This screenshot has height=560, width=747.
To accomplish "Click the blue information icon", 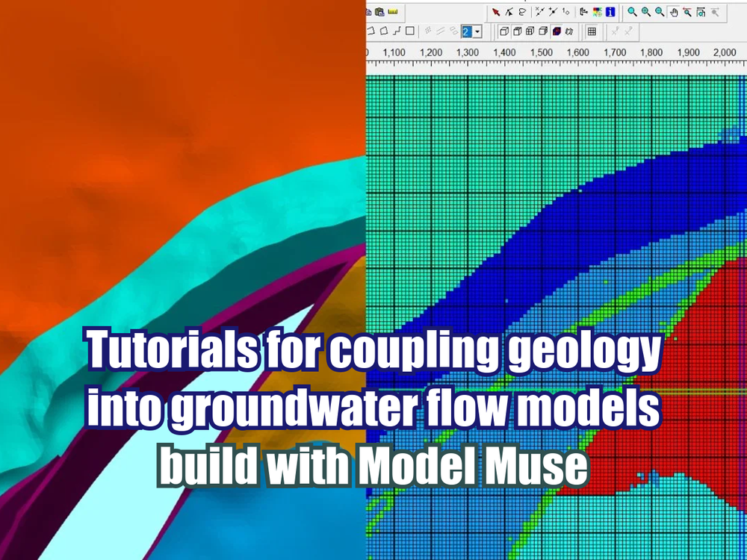I will [610, 12].
